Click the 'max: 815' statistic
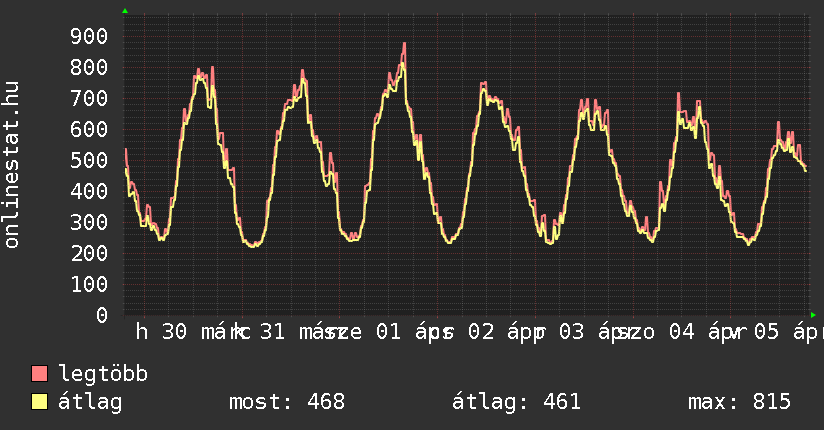The height and width of the screenshot is (430, 824). [739, 403]
